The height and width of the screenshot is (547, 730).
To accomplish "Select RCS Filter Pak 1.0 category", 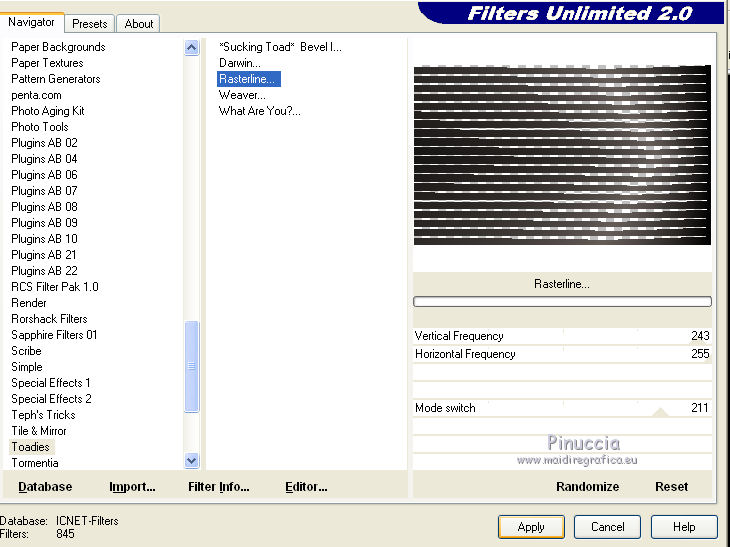I will coord(55,287).
